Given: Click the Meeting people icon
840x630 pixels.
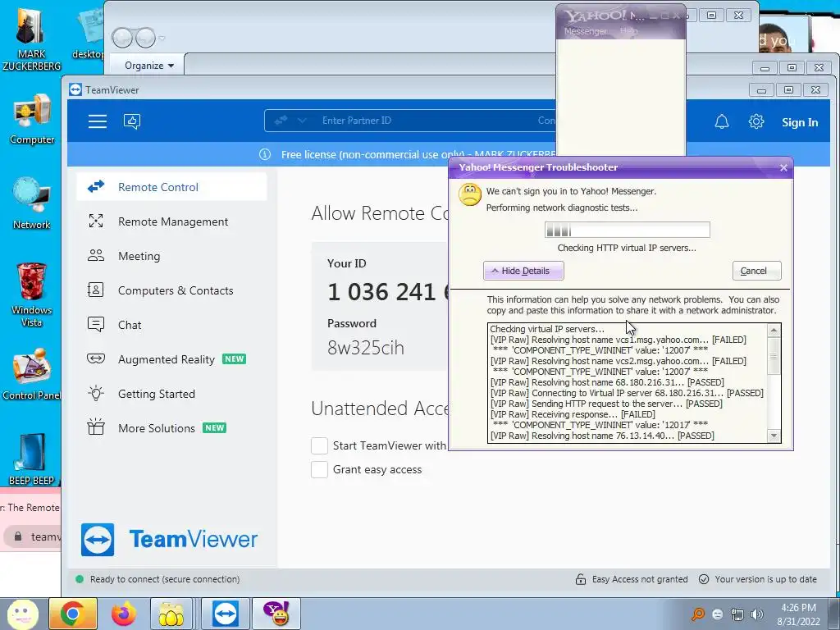Looking at the screenshot, I should point(96,255).
